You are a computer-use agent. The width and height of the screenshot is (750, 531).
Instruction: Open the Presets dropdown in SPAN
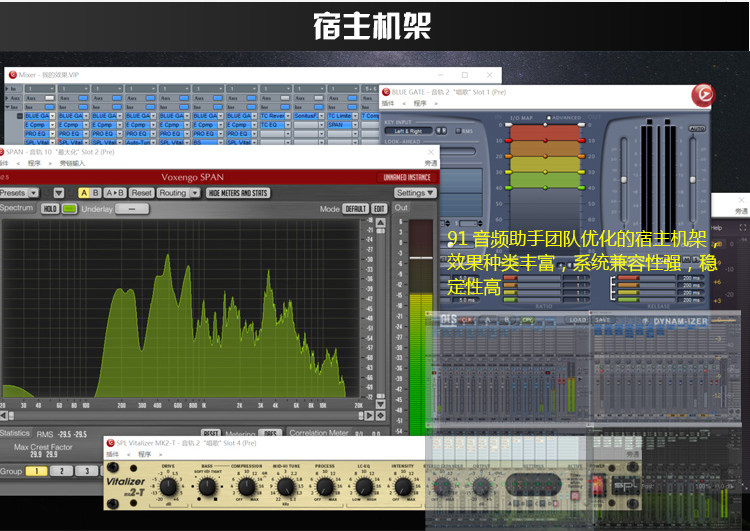[x=19, y=193]
